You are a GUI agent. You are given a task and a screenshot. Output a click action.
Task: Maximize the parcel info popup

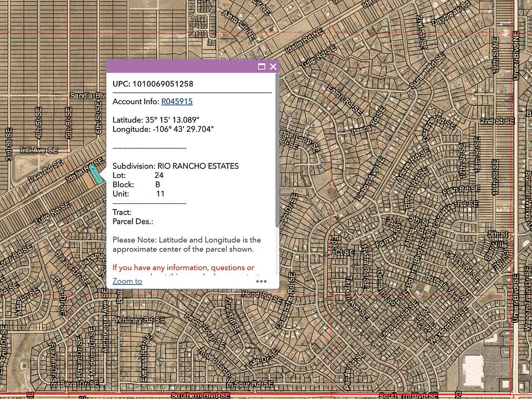click(261, 66)
